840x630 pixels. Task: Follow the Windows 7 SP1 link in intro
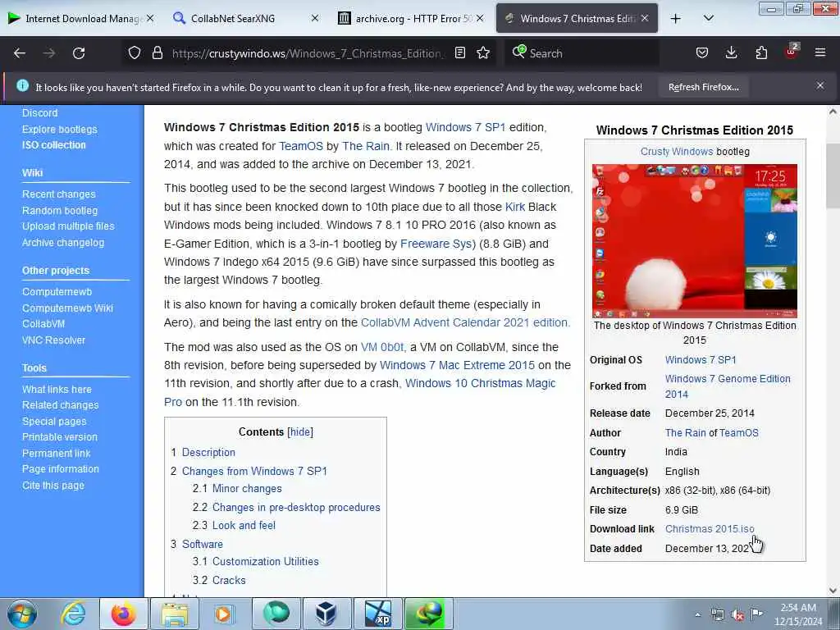(465, 127)
